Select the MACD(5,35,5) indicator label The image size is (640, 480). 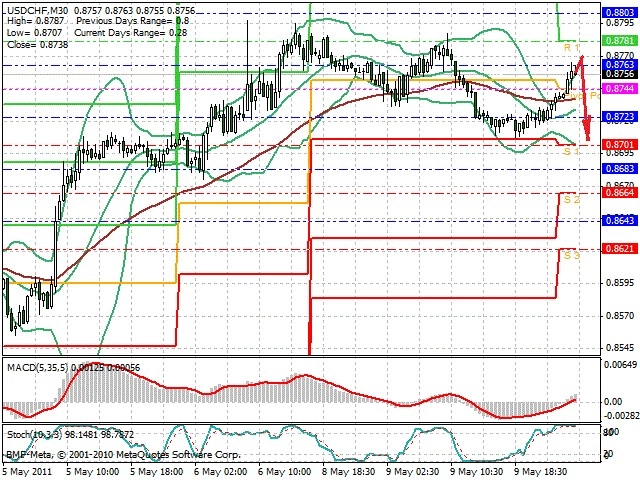38,368
